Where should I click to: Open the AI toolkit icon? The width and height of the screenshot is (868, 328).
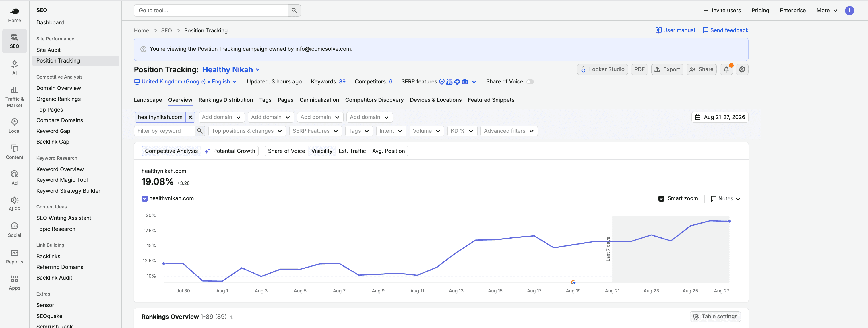pyautogui.click(x=14, y=68)
